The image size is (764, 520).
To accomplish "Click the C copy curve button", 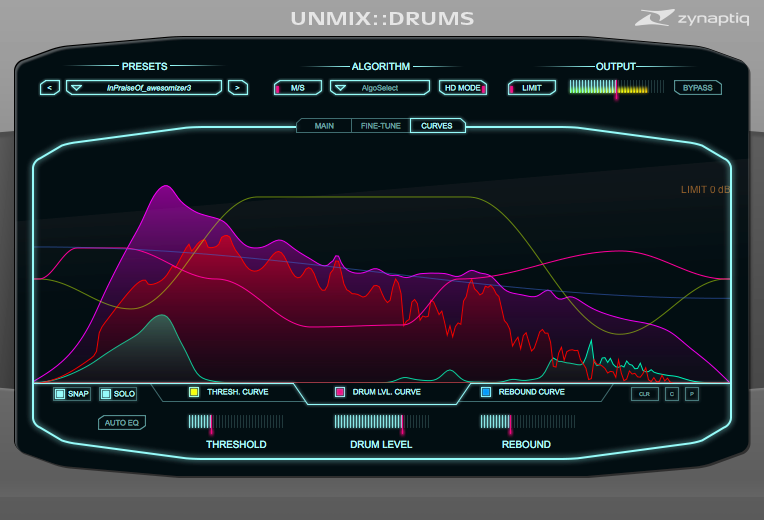I will pos(672,394).
